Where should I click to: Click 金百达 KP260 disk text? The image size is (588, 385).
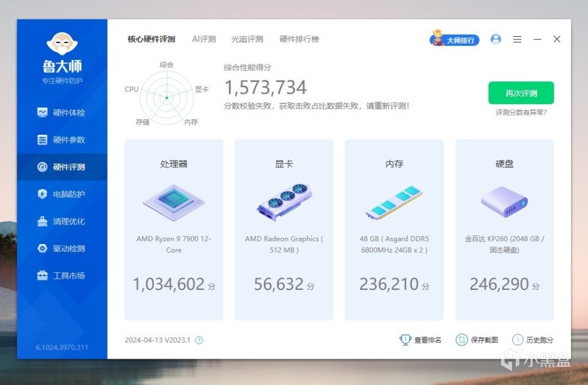coord(504,244)
